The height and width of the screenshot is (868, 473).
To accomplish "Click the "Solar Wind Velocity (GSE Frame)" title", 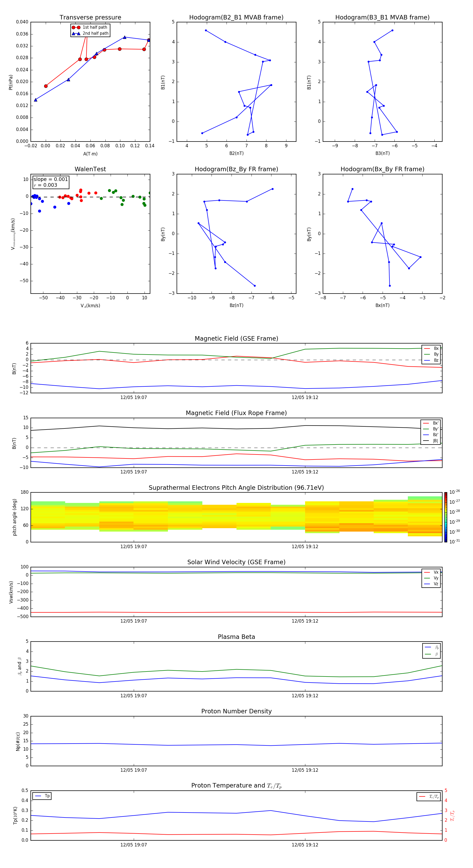I will 236,562.
